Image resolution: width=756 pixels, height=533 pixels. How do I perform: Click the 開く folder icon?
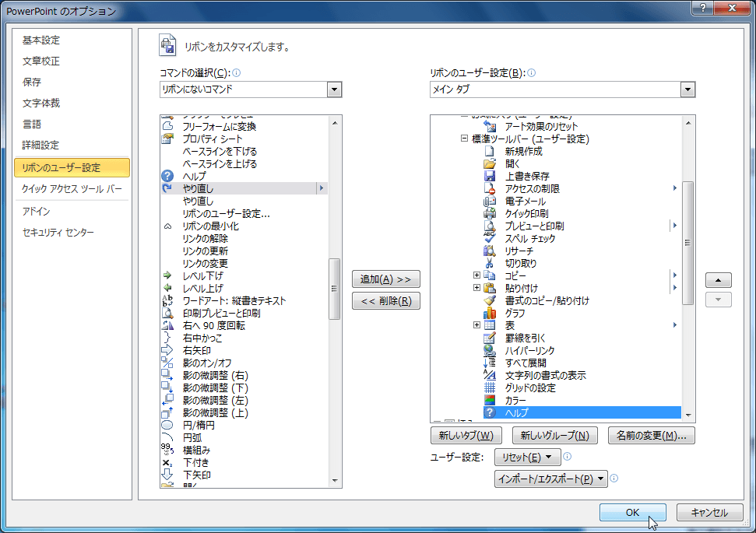(490, 163)
